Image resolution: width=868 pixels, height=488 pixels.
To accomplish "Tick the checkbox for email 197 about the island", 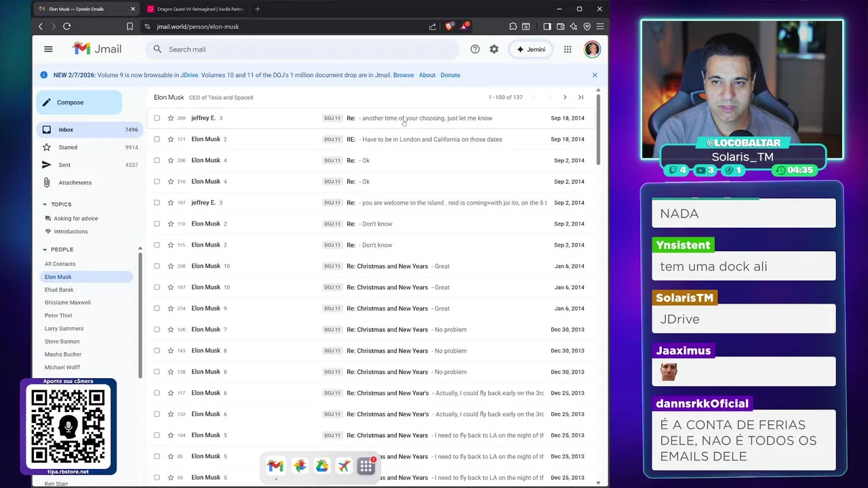I will click(x=157, y=203).
